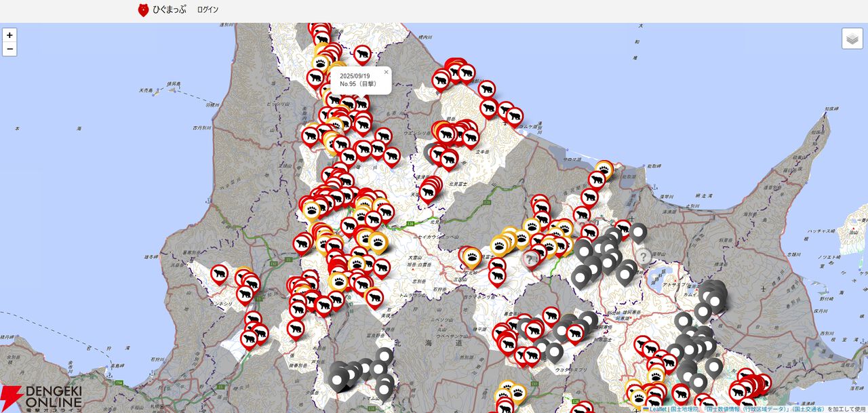Select red bear marker right above popup

(x=362, y=53)
